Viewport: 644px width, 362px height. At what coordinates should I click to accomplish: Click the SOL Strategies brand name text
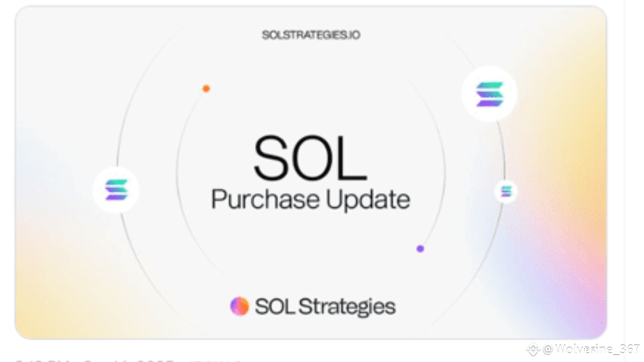[325, 306]
